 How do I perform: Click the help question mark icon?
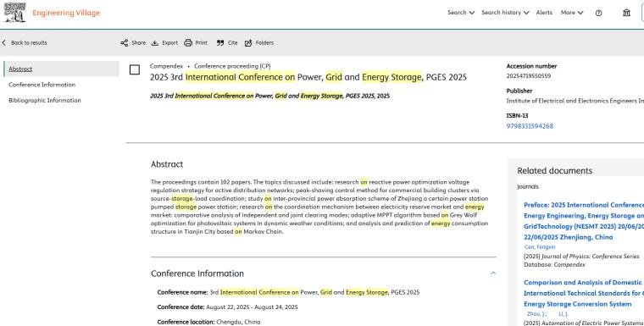[x=598, y=13]
